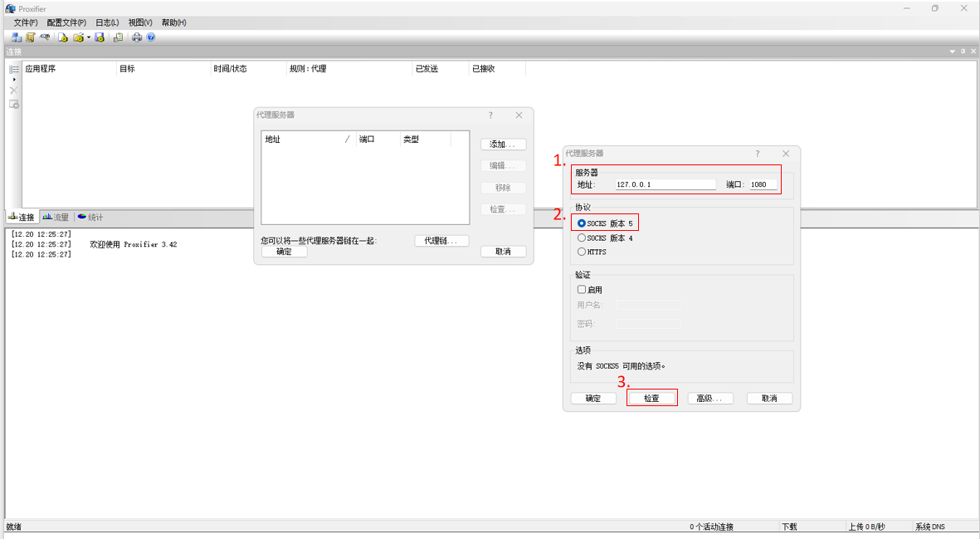
Task: Enable the 启用 authentication checkbox
Action: tap(589, 290)
